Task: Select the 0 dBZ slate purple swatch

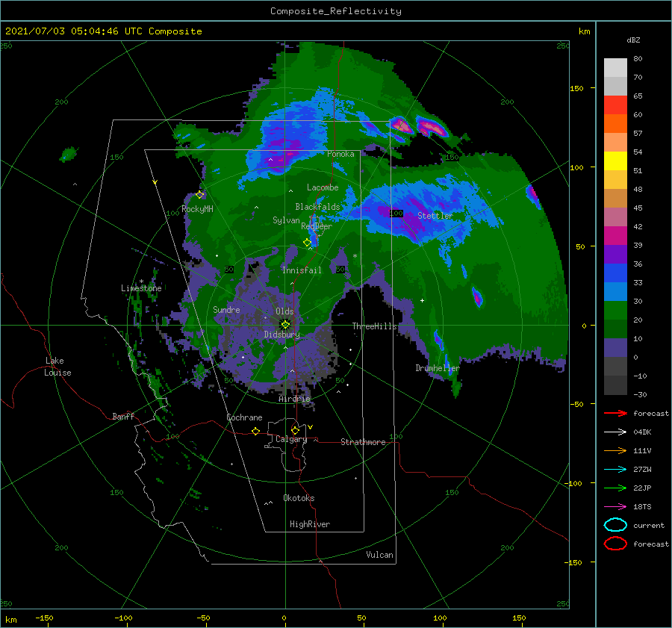Action: tap(615, 347)
